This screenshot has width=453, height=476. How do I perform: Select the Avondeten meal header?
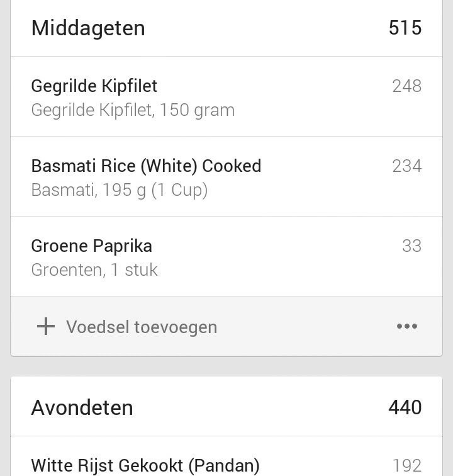click(x=82, y=407)
